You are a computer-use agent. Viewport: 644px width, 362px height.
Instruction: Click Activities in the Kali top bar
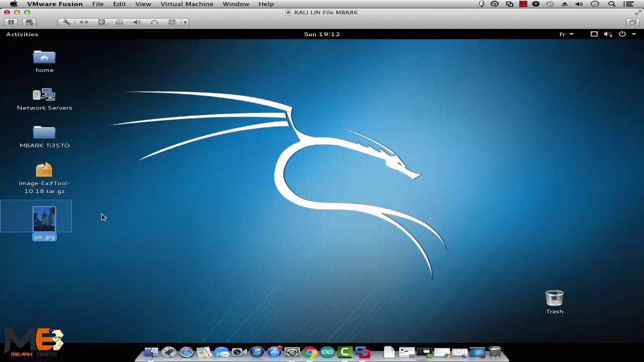coord(22,34)
